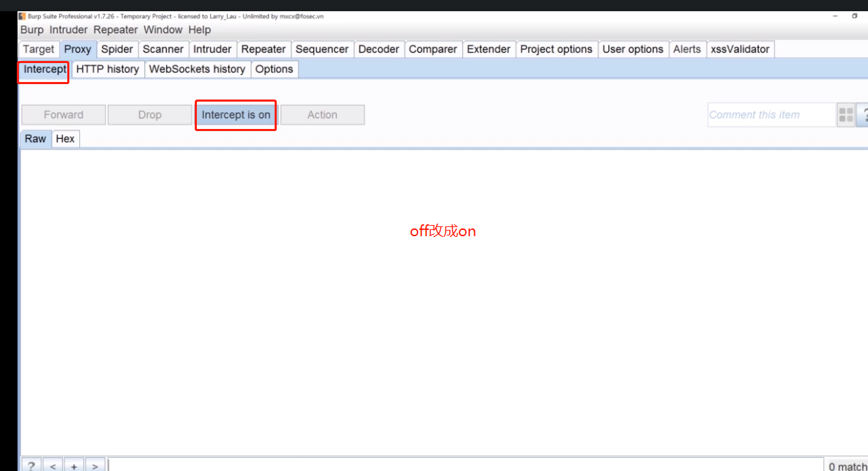The height and width of the screenshot is (471, 868).
Task: Open the Burp menu
Action: click(32, 29)
